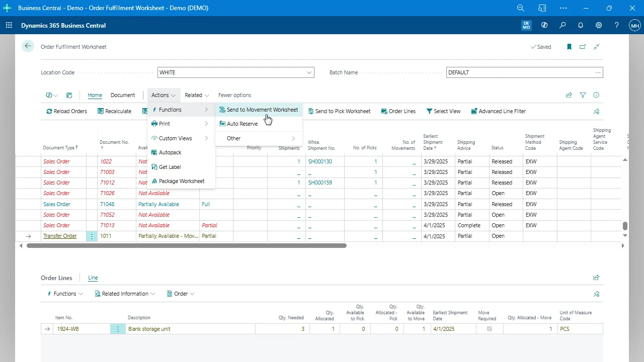Open the help question mark icon
The width and height of the screenshot is (644, 362).
pos(617,25)
